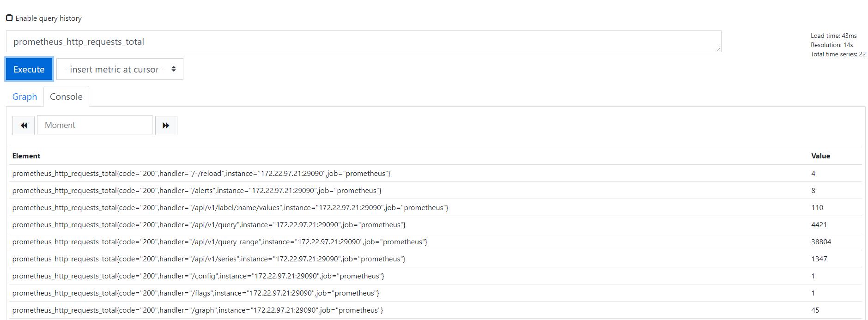Screen dimensions: 868x320
Task: Click the /graph handler result row
Action: pos(198,310)
